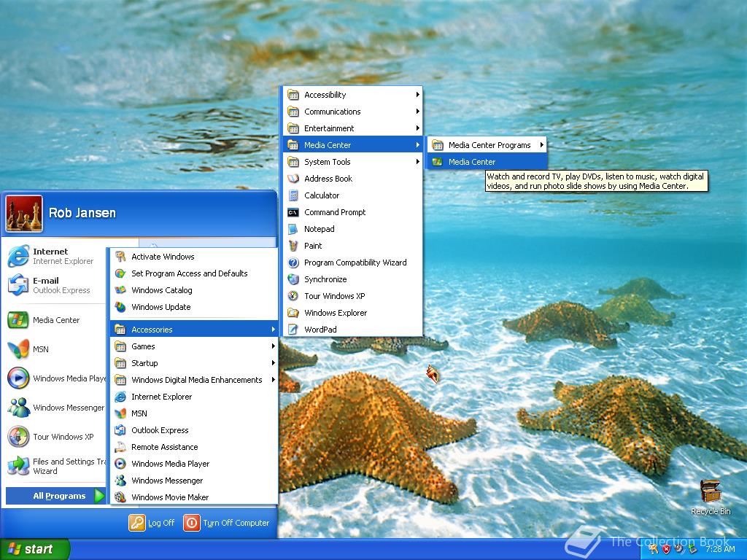
Task: Click All Programs green arrow
Action: pyautogui.click(x=99, y=496)
